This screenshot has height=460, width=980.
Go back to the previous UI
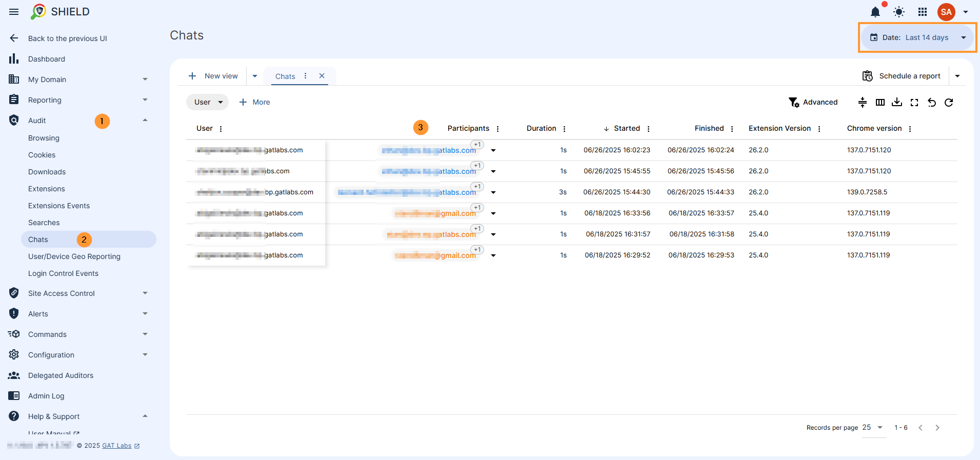(x=67, y=38)
